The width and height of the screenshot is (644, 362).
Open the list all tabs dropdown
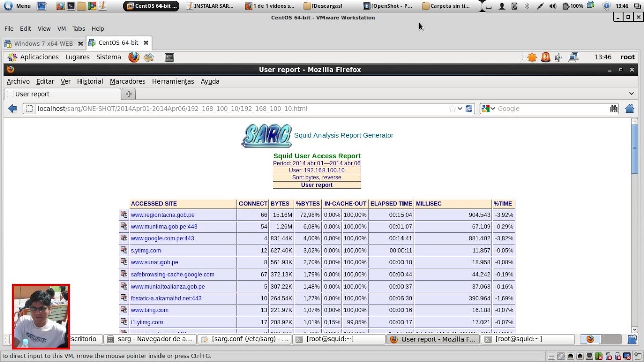(632, 94)
